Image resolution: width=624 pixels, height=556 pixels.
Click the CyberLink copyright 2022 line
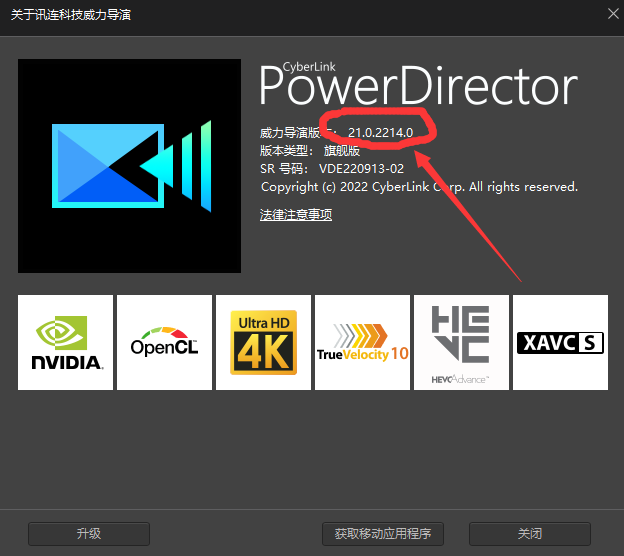(419, 187)
